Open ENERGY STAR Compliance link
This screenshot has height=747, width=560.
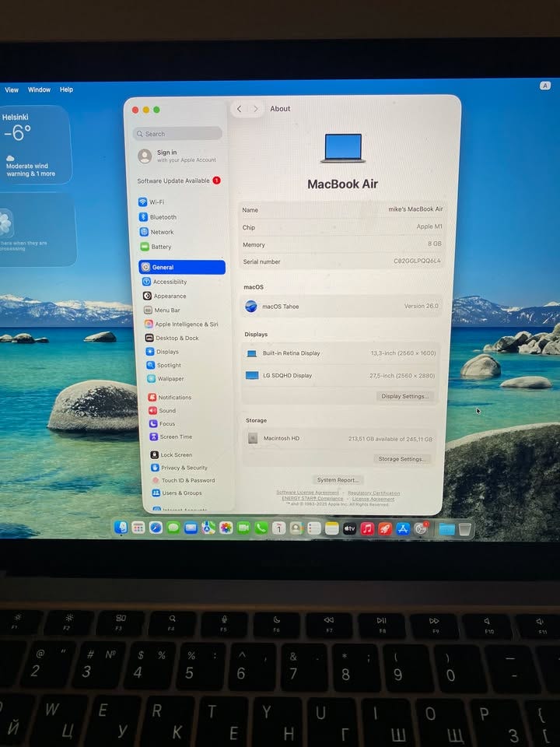pyautogui.click(x=313, y=498)
